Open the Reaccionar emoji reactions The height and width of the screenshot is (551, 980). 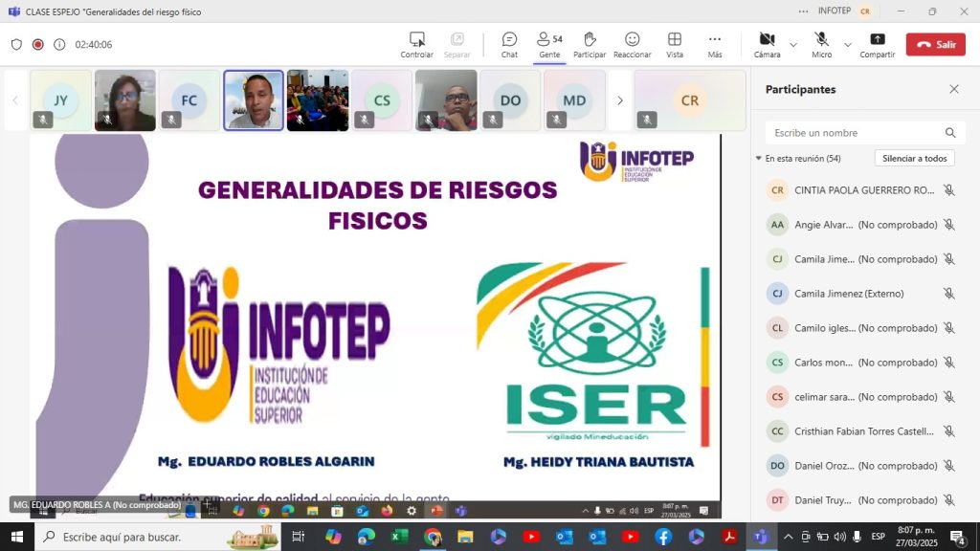[632, 45]
